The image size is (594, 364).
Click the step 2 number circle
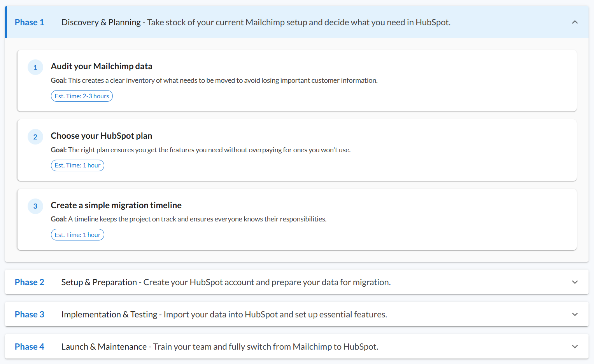pyautogui.click(x=35, y=136)
